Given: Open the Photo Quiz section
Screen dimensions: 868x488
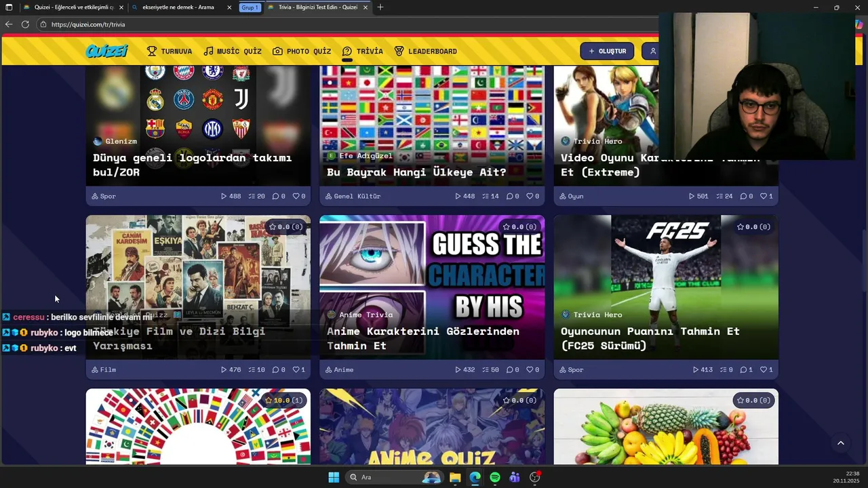Looking at the screenshot, I should click(x=302, y=51).
